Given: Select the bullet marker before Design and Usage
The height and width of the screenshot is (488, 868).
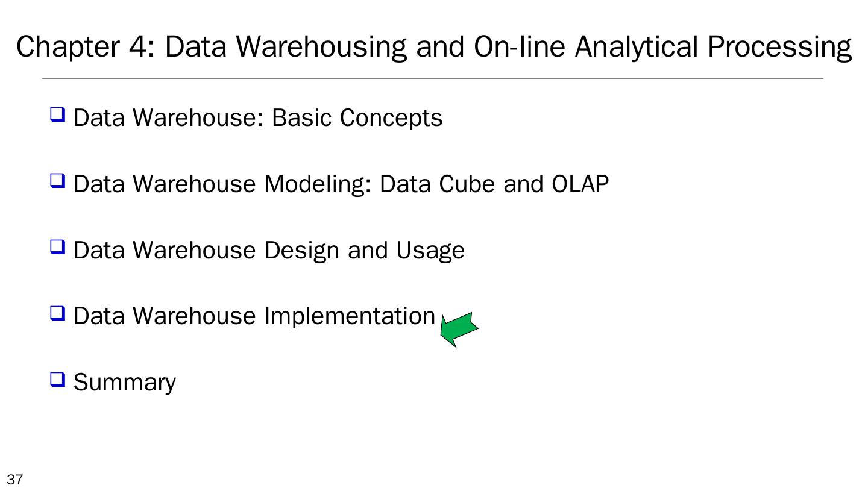Looking at the screenshot, I should [x=57, y=247].
